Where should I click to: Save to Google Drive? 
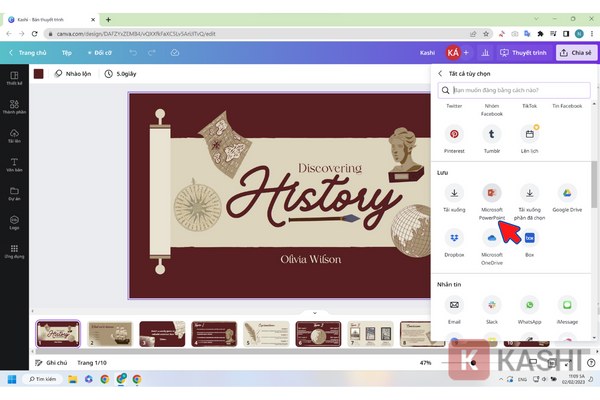(x=567, y=193)
